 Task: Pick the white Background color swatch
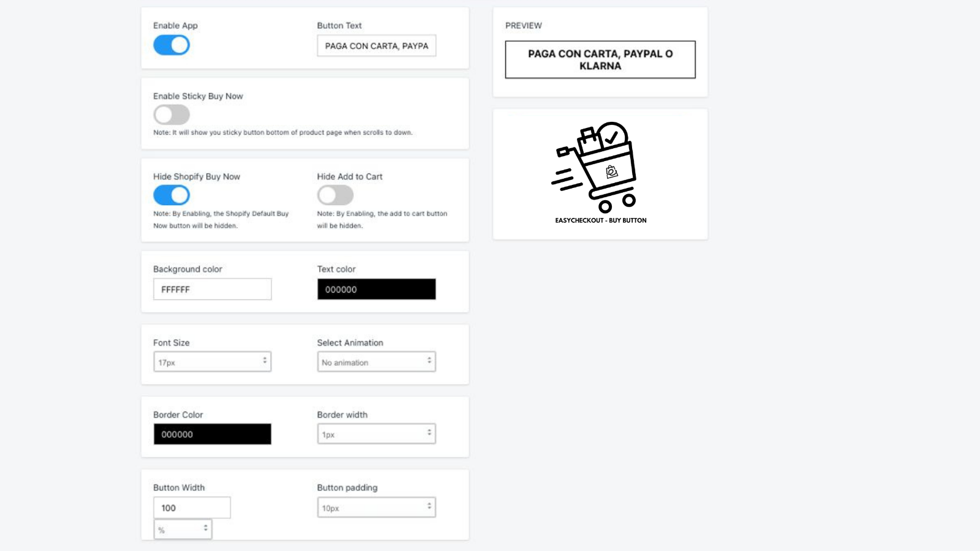click(x=212, y=289)
